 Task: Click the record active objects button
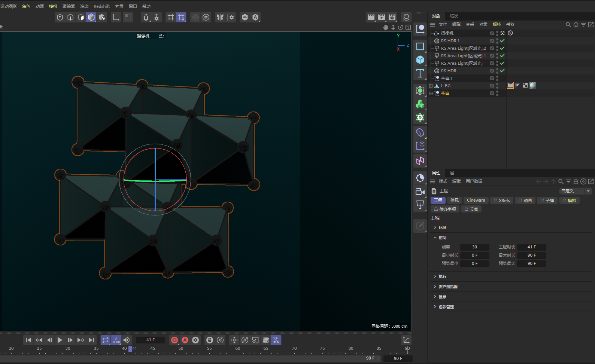(x=174, y=340)
